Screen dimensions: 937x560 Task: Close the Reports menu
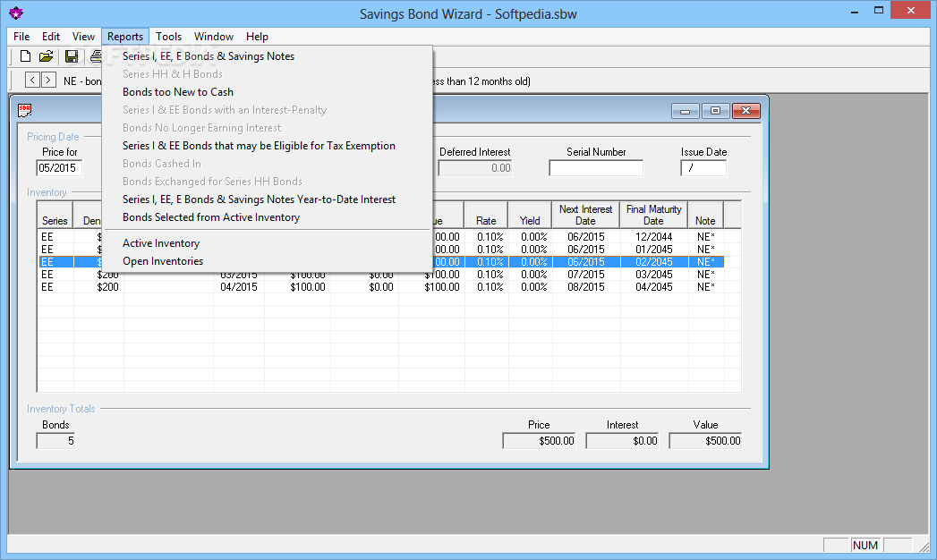click(125, 37)
